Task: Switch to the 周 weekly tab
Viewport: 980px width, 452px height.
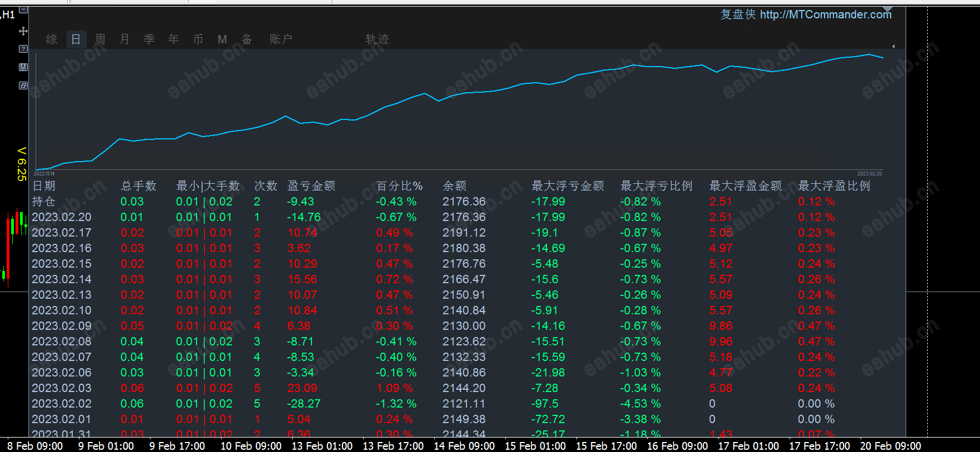Action: pos(100,39)
